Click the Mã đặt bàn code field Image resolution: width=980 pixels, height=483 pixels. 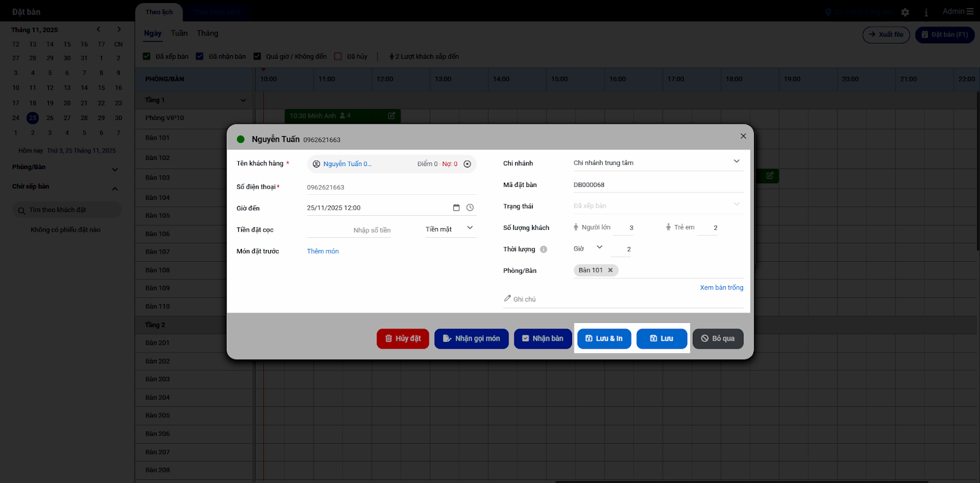658,184
